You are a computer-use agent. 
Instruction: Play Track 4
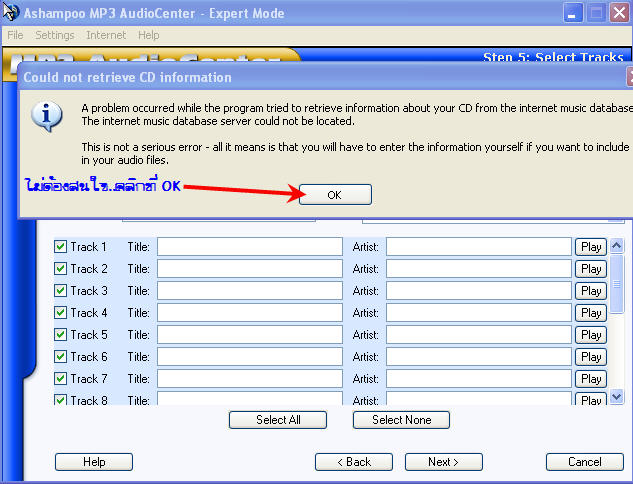point(591,312)
